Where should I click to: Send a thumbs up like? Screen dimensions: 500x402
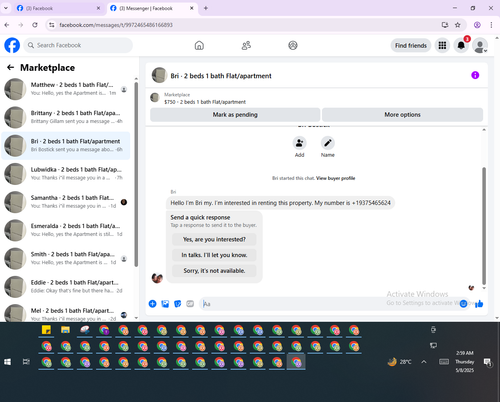click(479, 304)
